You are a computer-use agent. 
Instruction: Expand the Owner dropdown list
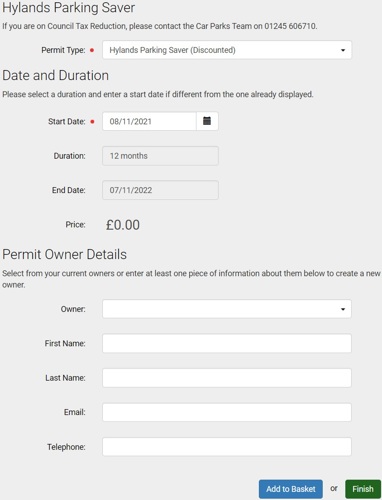click(x=227, y=309)
